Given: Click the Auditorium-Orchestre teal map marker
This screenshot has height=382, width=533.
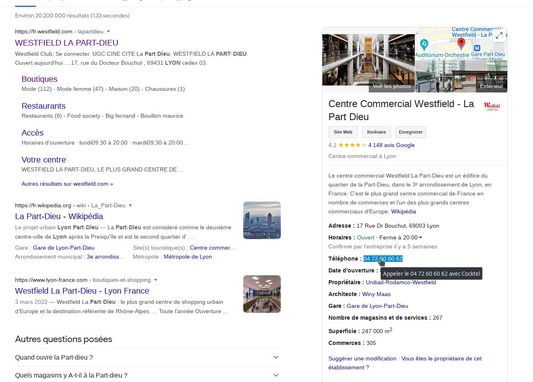Looking at the screenshot, I should click(424, 44).
